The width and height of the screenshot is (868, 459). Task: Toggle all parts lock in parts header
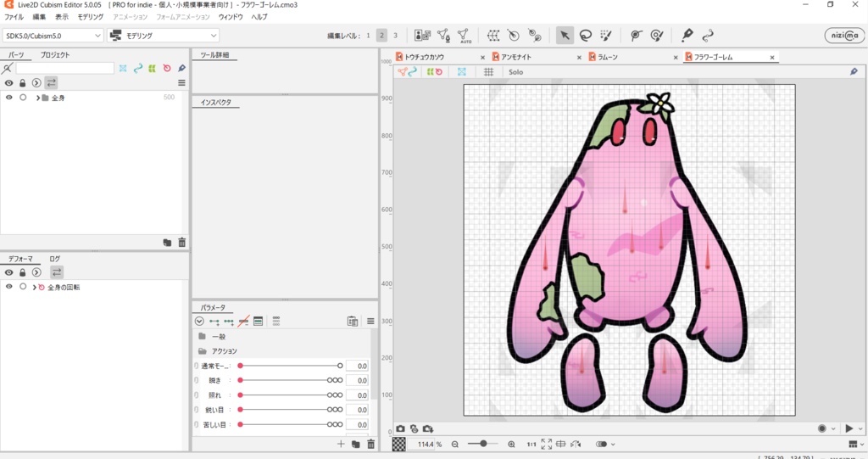23,83
